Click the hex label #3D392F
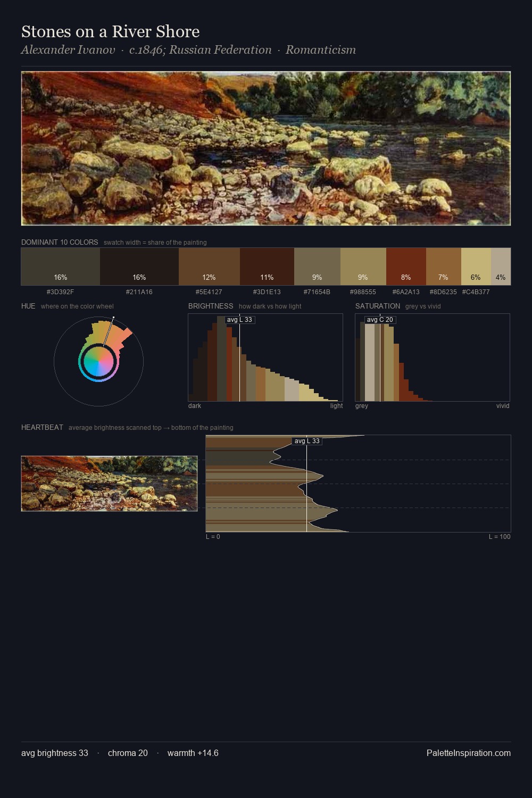532x798 pixels. pyautogui.click(x=60, y=292)
